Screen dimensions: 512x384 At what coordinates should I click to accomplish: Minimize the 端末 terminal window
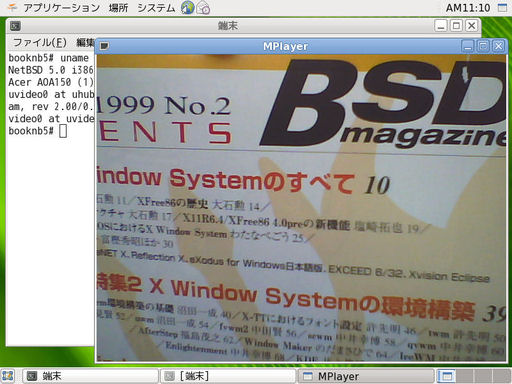click(x=441, y=26)
